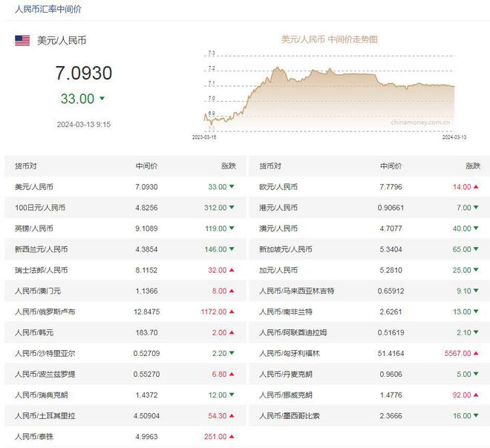Click down arrow in 人民币/墨西哥比索 row

[476, 415]
